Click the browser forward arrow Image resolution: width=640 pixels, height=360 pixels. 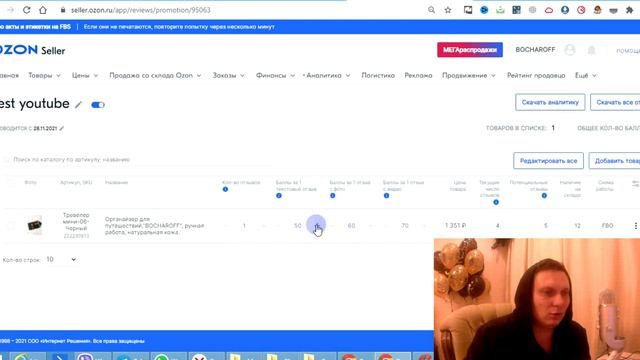click(x=11, y=10)
